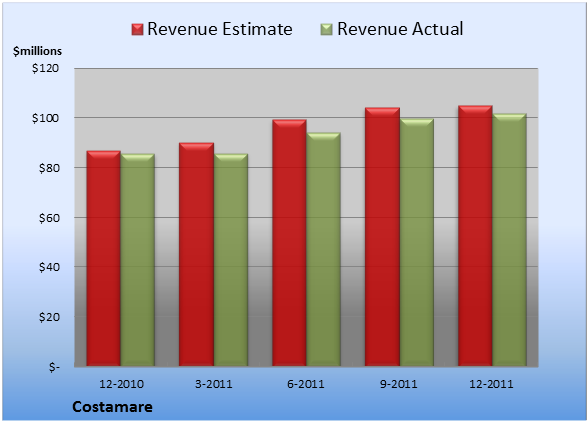
Task: Click the 12-2011 x-axis label
Action: point(491,384)
